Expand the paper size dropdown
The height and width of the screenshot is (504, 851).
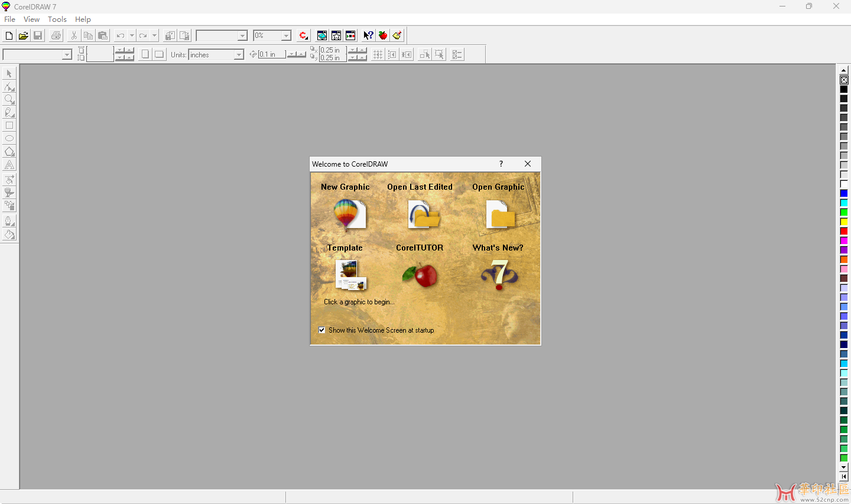click(x=67, y=54)
